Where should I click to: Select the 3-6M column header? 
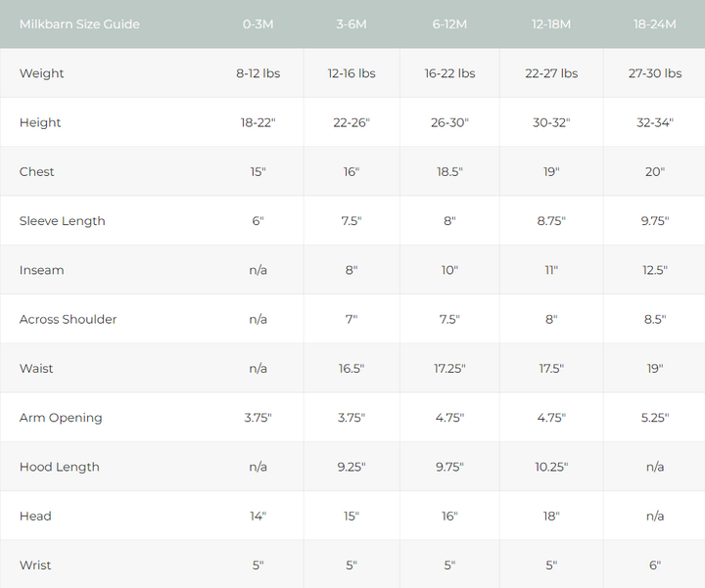tap(352, 23)
